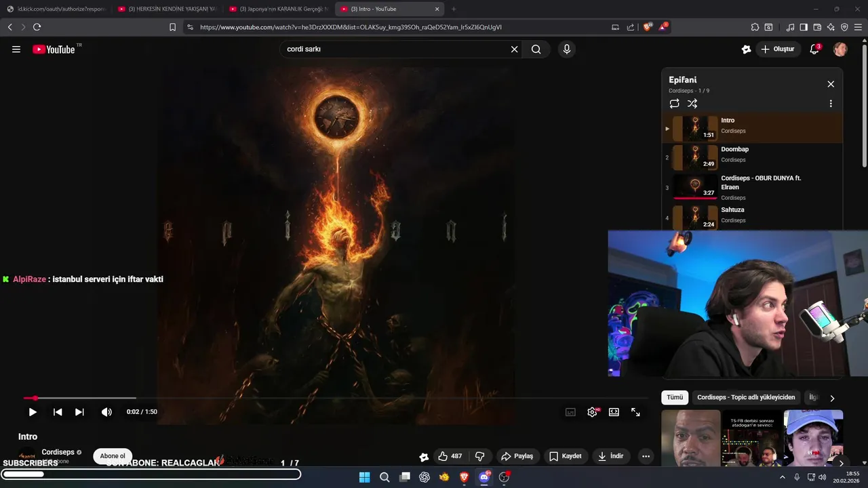Open browser extensions puzzle icon

point(755,27)
